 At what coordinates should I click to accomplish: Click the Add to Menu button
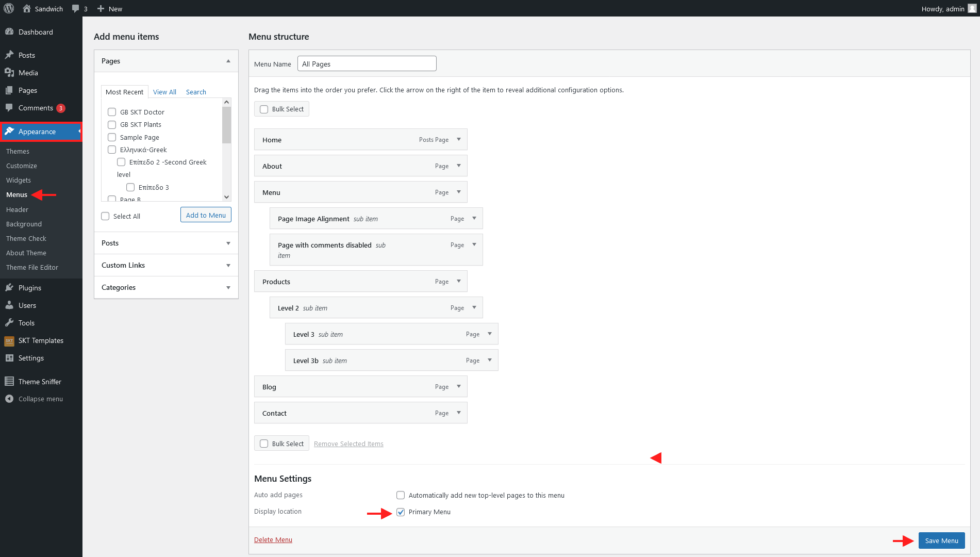point(206,215)
